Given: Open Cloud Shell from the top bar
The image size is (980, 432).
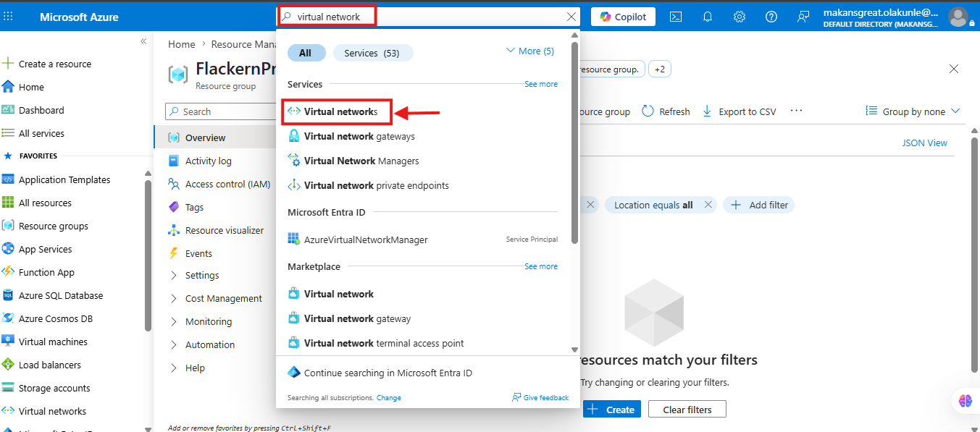Looking at the screenshot, I should pyautogui.click(x=675, y=17).
